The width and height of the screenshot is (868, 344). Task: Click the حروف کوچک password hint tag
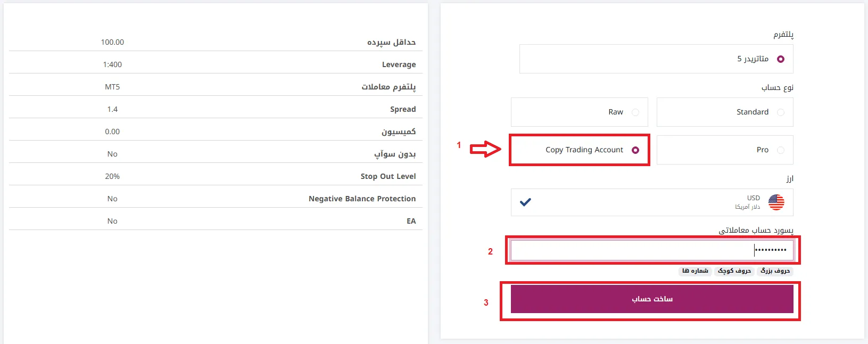(x=734, y=271)
